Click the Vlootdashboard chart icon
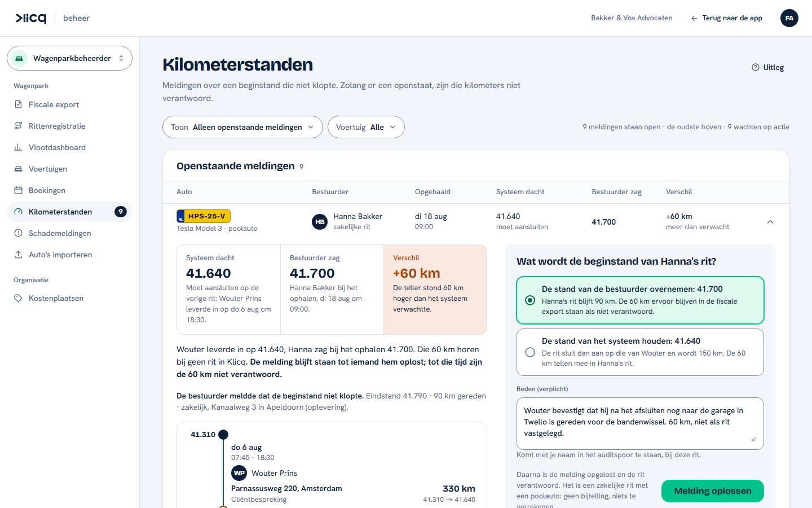The image size is (812, 508). tap(18, 147)
